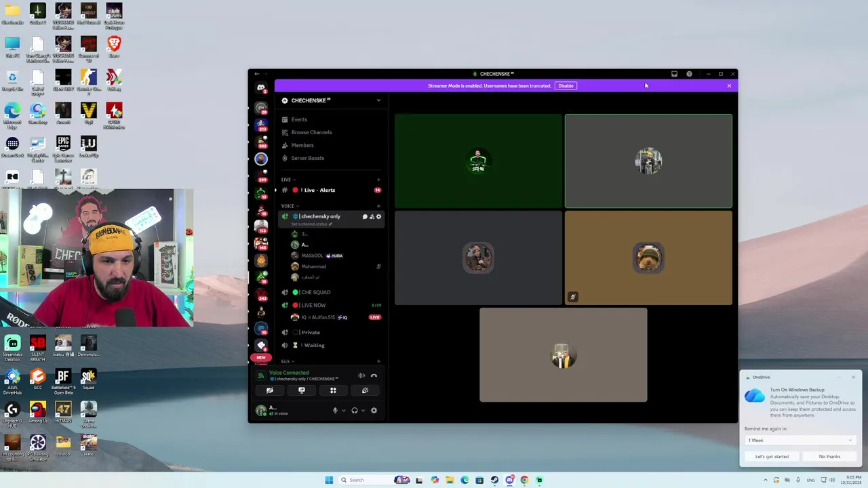This screenshot has height=488, width=868.
Task: Open Logitech G HUB desktop shortcut
Action: tap(12, 414)
